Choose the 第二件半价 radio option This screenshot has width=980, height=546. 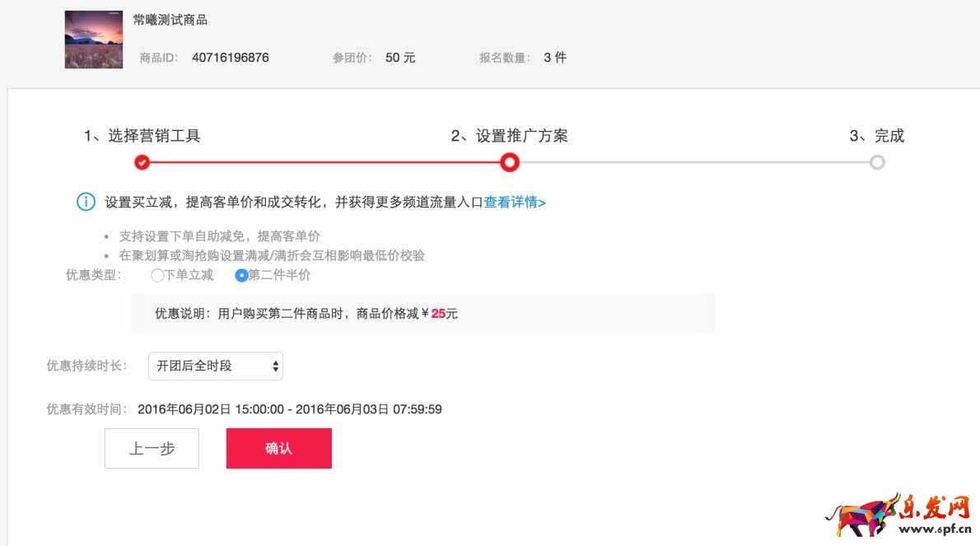coord(241,276)
